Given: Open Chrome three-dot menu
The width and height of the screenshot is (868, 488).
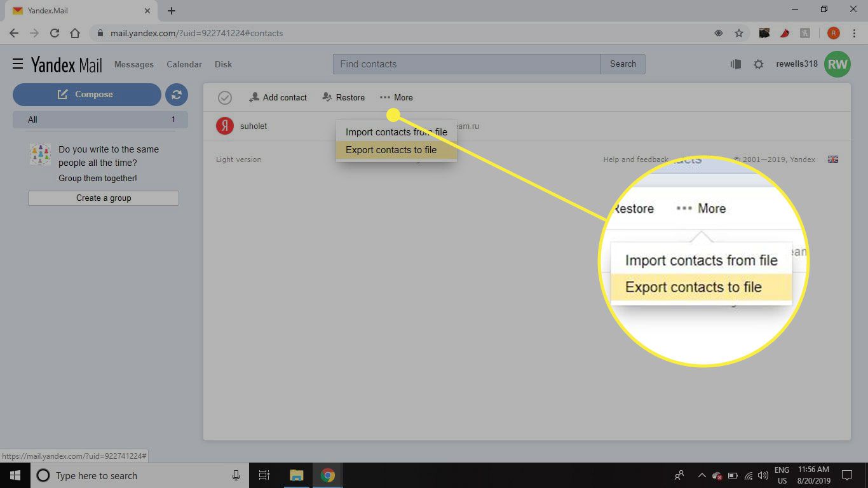Looking at the screenshot, I should pyautogui.click(x=853, y=33).
